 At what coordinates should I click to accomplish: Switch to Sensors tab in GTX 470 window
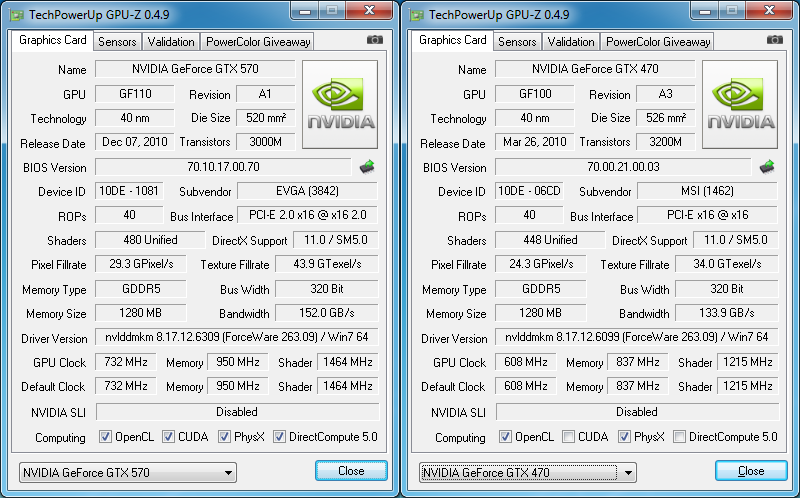coord(517,42)
